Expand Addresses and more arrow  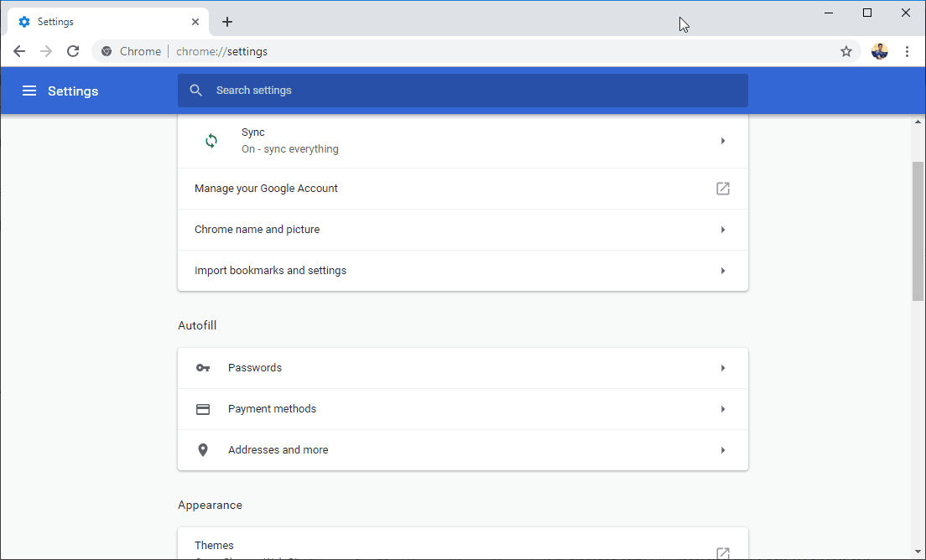[x=723, y=449]
